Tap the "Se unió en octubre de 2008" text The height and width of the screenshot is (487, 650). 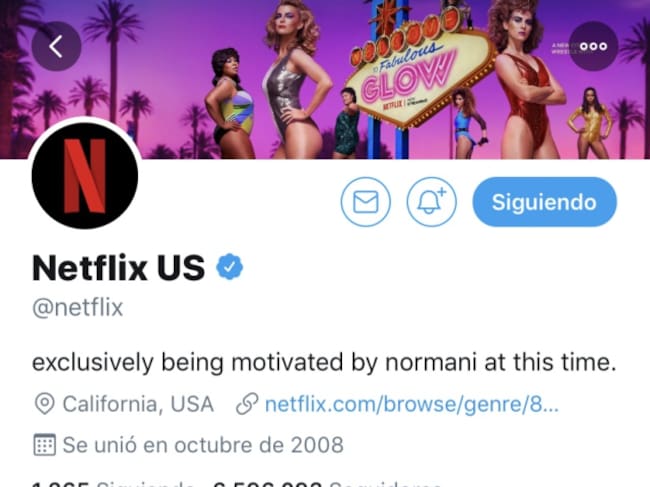coord(203,445)
